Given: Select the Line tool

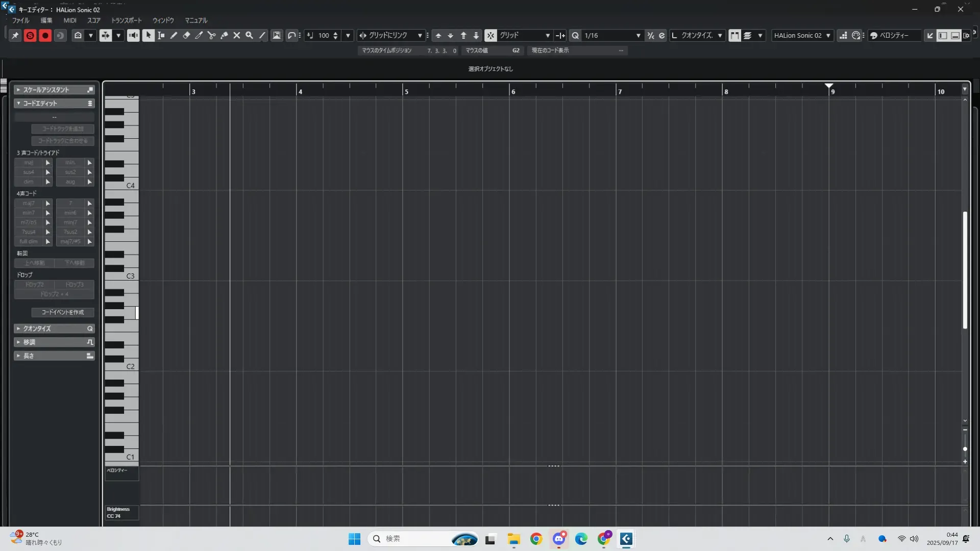Looking at the screenshot, I should click(x=262, y=35).
